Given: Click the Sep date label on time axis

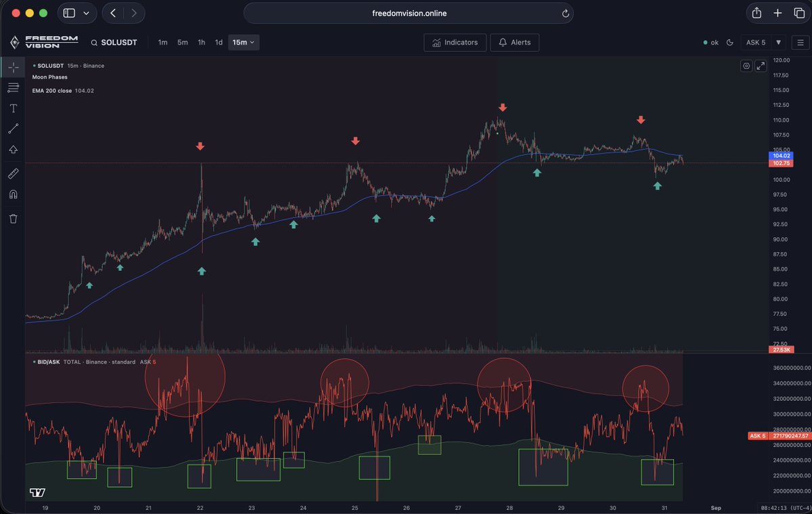Looking at the screenshot, I should (715, 507).
